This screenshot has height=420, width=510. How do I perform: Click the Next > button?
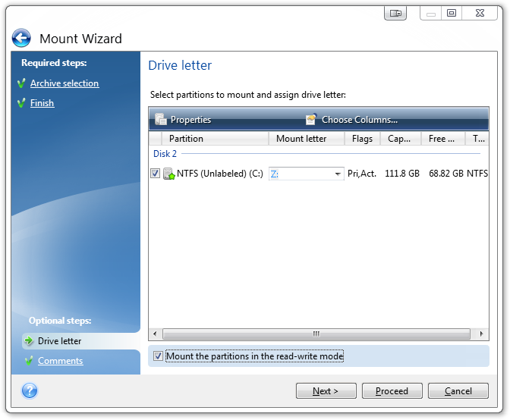point(326,390)
